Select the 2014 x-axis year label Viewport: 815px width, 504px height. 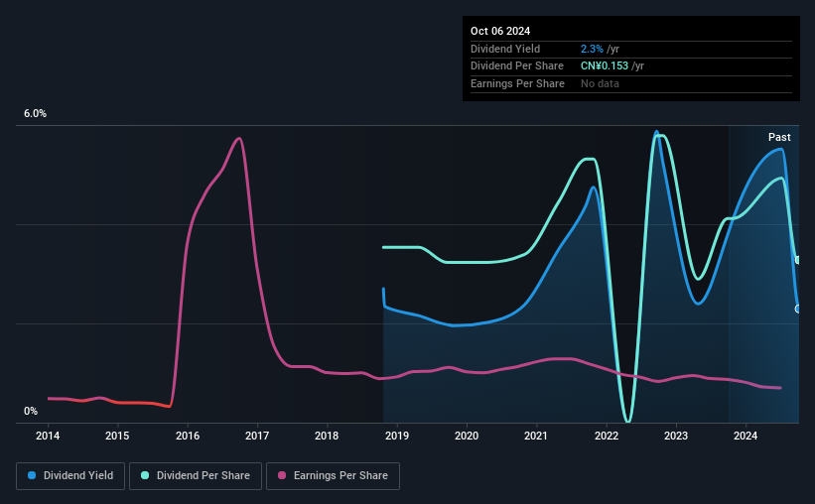point(48,436)
